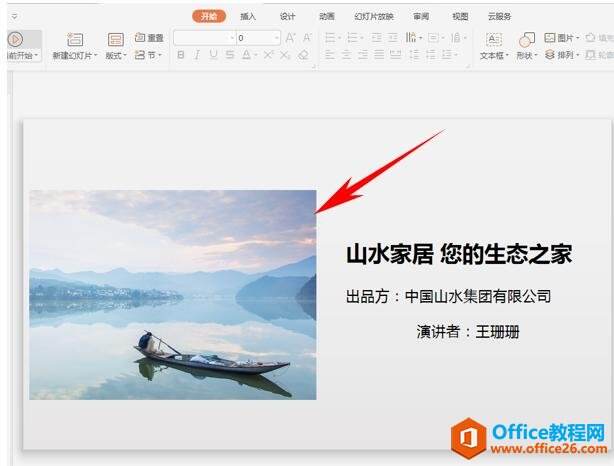Toggle Strikethrough formatting

(229, 55)
